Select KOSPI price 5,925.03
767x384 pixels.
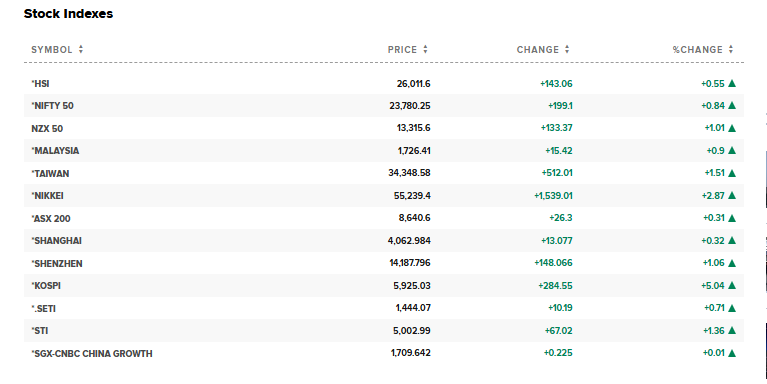412,286
